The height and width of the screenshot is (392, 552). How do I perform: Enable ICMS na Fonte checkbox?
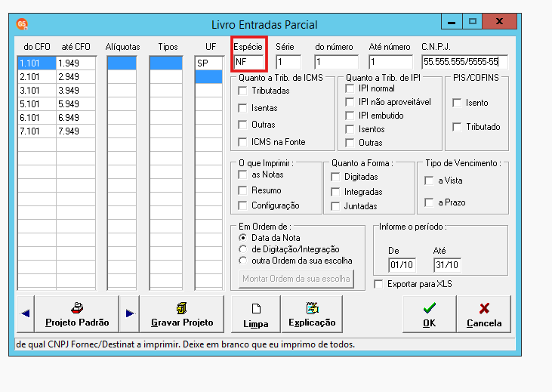click(242, 142)
